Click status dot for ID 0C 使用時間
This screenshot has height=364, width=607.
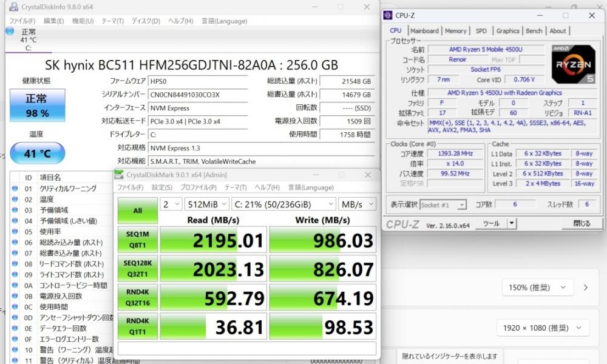point(15,307)
